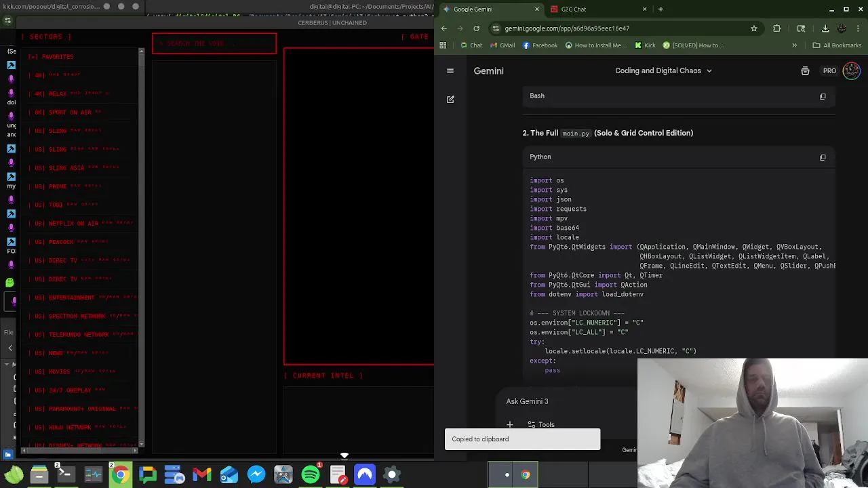Switch to the Google Gemini tab
The height and width of the screenshot is (488, 868).
(x=492, y=9)
